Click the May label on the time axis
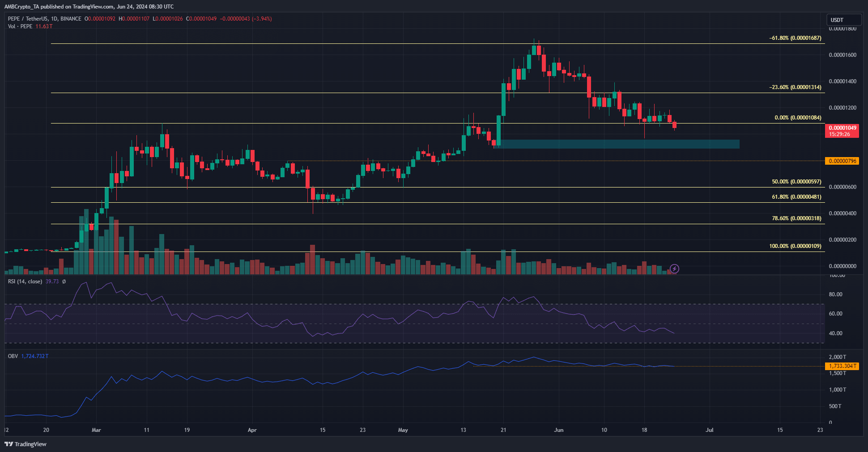The width and height of the screenshot is (868, 452). pyautogui.click(x=403, y=430)
